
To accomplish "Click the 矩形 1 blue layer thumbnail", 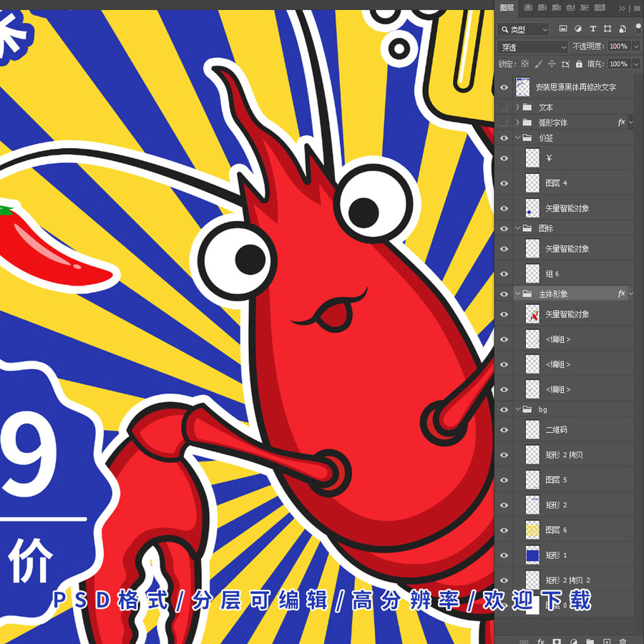I will (532, 555).
